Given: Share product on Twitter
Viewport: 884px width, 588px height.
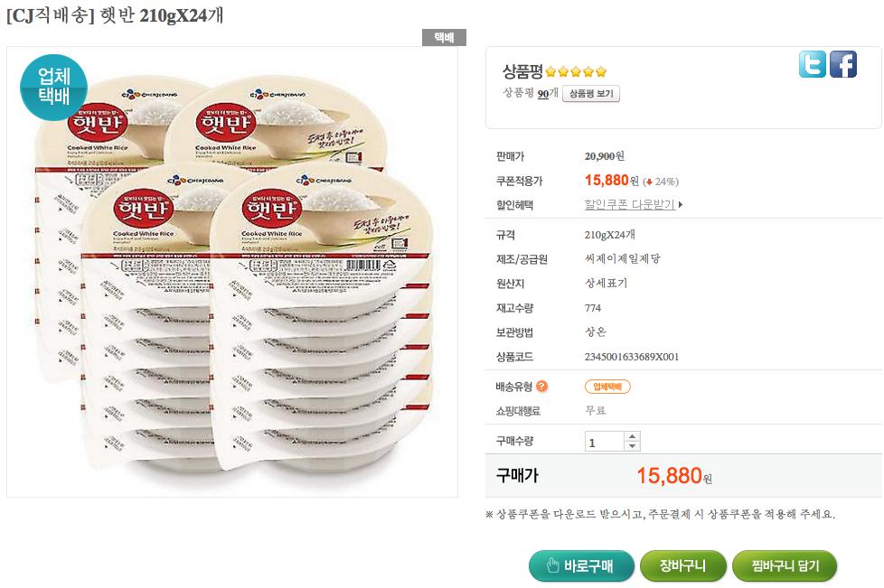Looking at the screenshot, I should (x=812, y=64).
